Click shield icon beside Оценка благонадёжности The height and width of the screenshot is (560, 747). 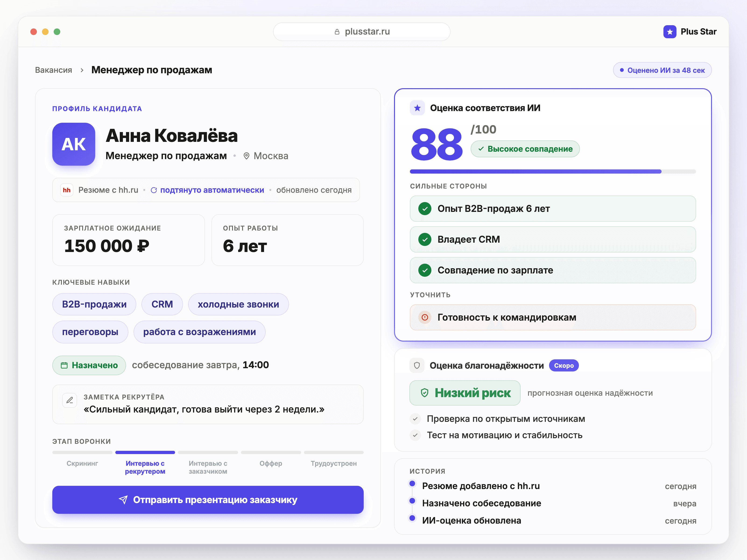tap(417, 366)
